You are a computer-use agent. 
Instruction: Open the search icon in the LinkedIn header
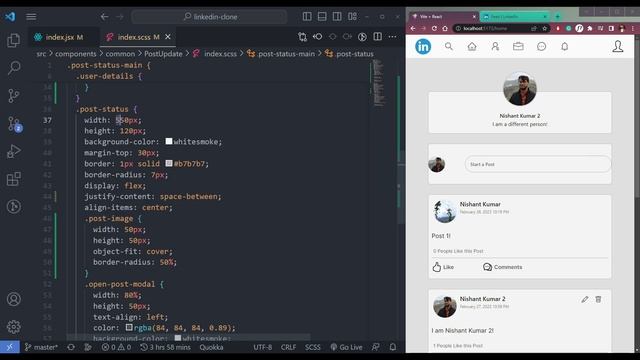coord(449,47)
